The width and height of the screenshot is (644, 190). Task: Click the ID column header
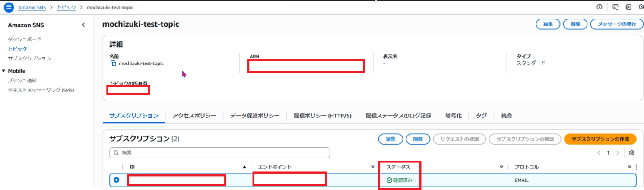[x=132, y=167]
